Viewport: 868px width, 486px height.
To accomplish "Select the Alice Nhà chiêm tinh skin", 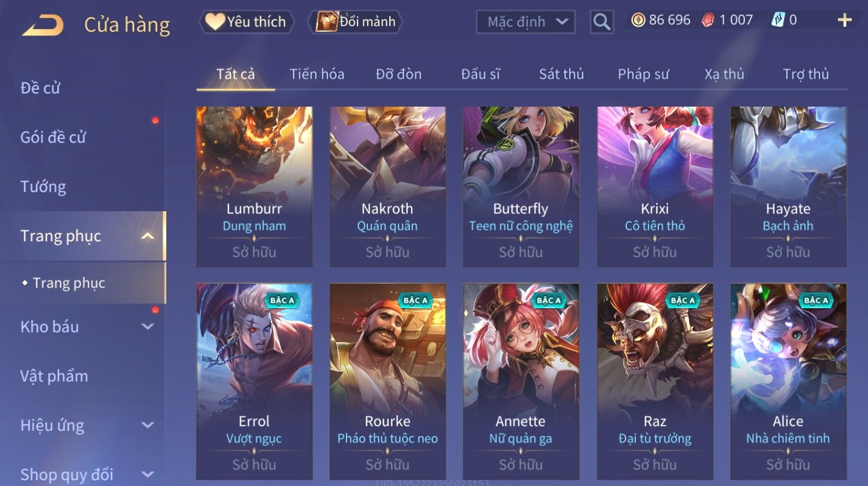I will (x=788, y=382).
